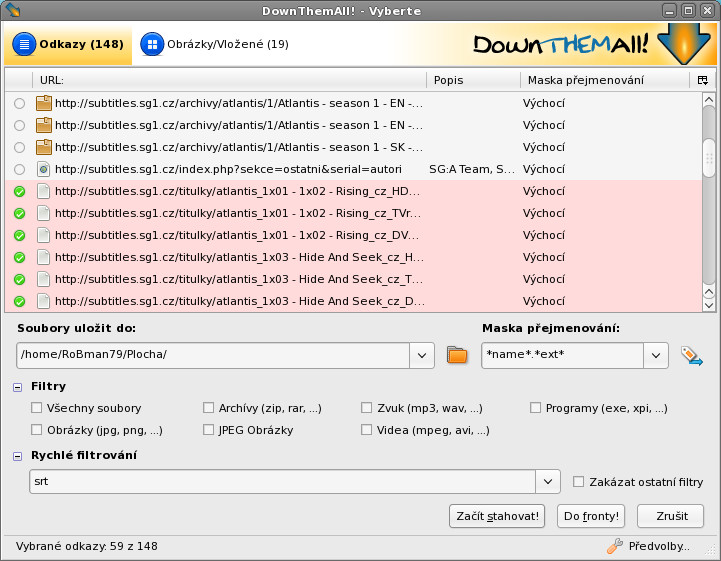Viewport: 721px width, 561px height.
Task: Collapse the Filtry section
Action: pyautogui.click(x=18, y=386)
